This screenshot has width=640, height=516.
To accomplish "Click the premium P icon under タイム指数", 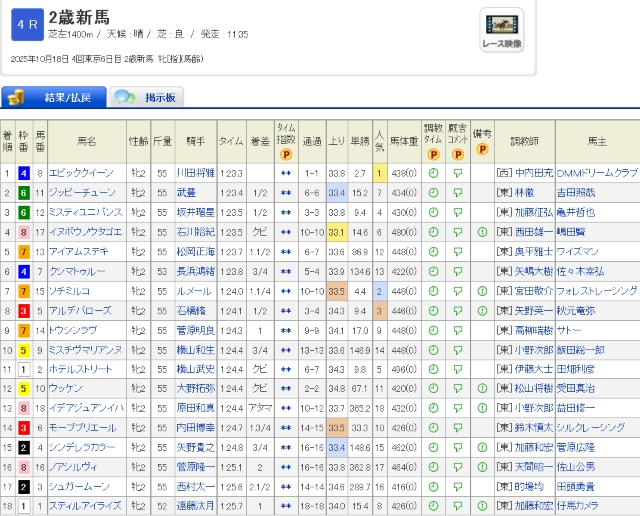I will coord(285,155).
